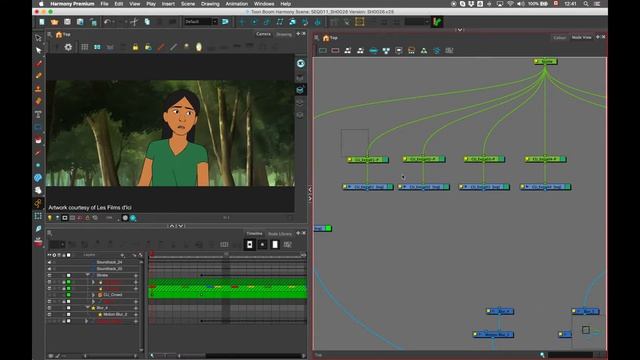Image resolution: width=640 pixels, height=360 pixels.
Task: Click the Wi-Fi icon in menu bar
Action: coord(511,4)
